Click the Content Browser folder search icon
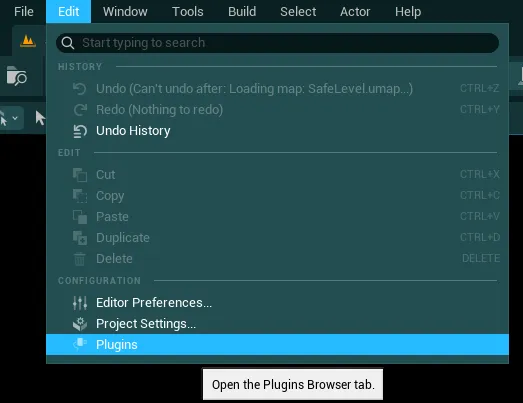This screenshot has height=403, width=523. 16,76
